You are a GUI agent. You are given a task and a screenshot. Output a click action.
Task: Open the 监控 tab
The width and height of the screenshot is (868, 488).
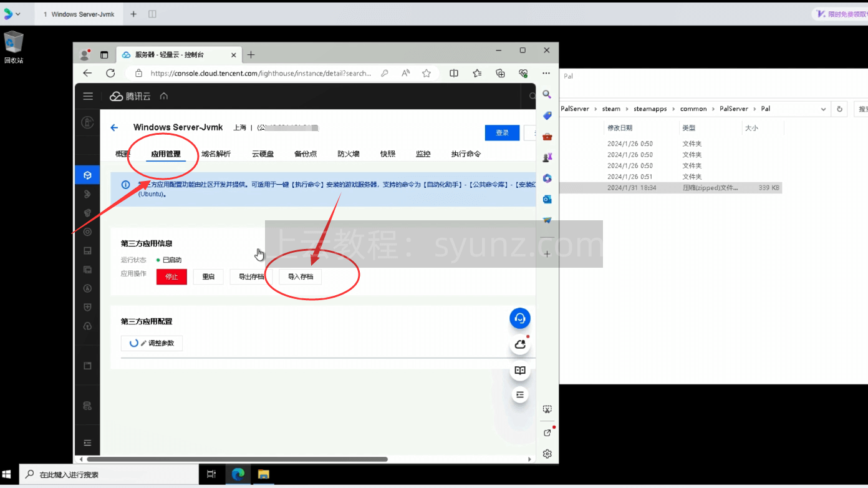tap(423, 154)
